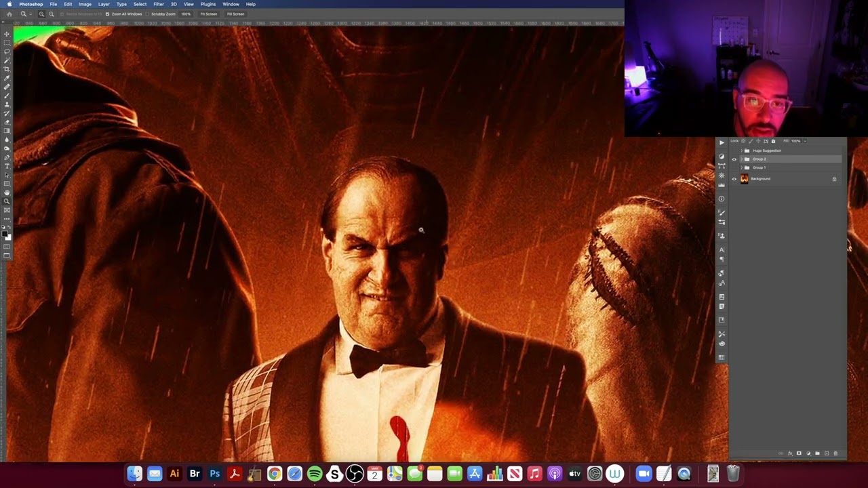Click the Create new layer icon
The width and height of the screenshot is (868, 488).
tap(826, 453)
